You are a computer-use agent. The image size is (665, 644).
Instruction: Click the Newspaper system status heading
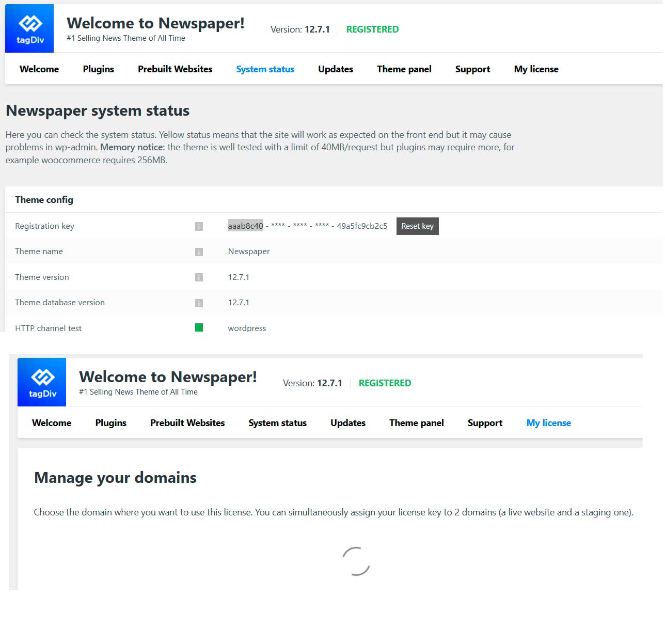[98, 111]
